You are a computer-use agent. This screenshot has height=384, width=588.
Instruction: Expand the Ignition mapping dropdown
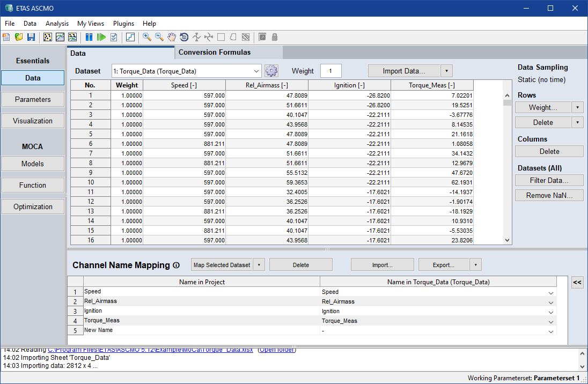(x=551, y=312)
